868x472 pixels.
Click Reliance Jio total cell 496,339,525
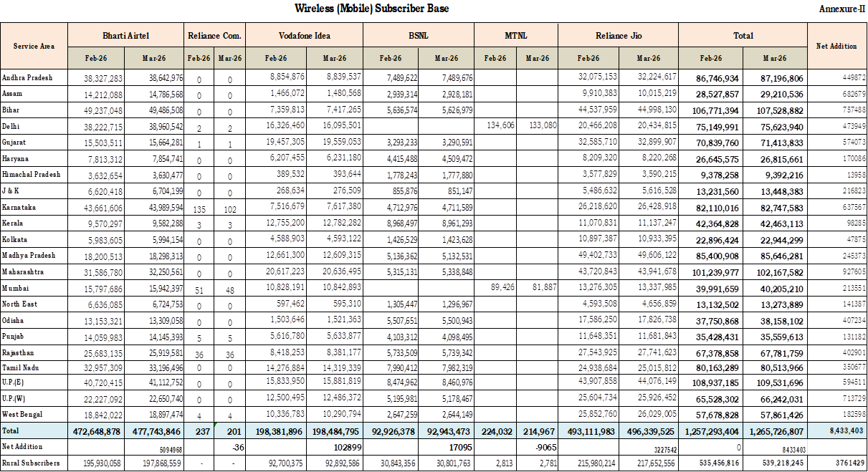click(648, 432)
